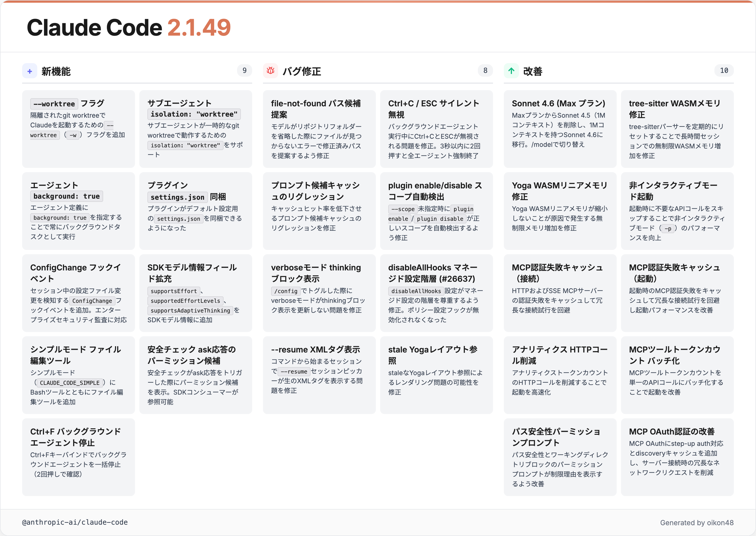
Task: Click the -w code tag
Action: click(x=73, y=135)
